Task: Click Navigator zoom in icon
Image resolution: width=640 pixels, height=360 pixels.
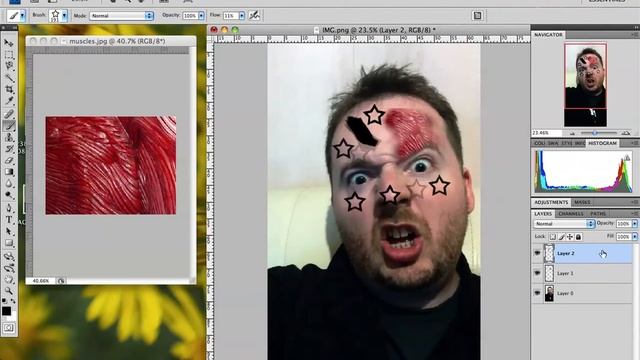Action: click(625, 133)
